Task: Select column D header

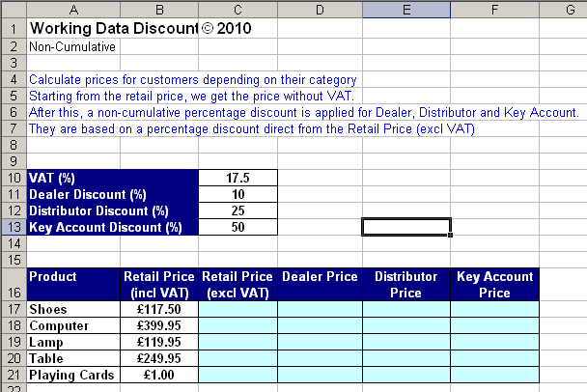Action: (x=321, y=10)
